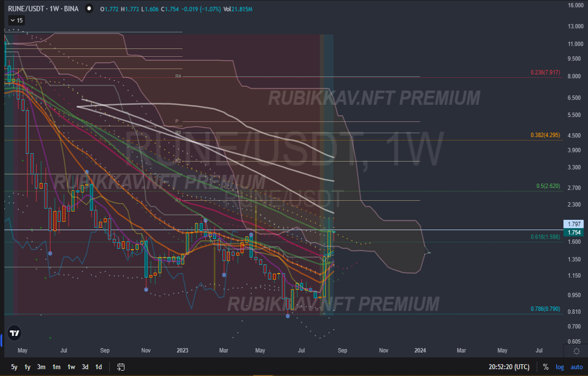Screen dimensions: 588x376
Task: Select the 3d time range
Action: pyautogui.click(x=85, y=367)
